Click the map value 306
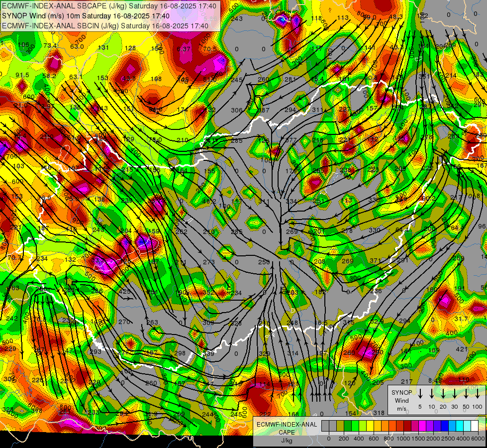Viewport: 487px width, 448px height. 237,110
